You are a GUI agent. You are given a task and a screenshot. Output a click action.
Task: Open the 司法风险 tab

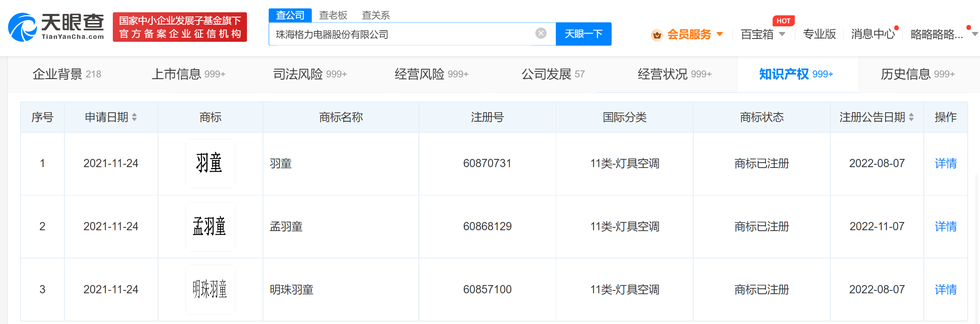tap(310, 74)
